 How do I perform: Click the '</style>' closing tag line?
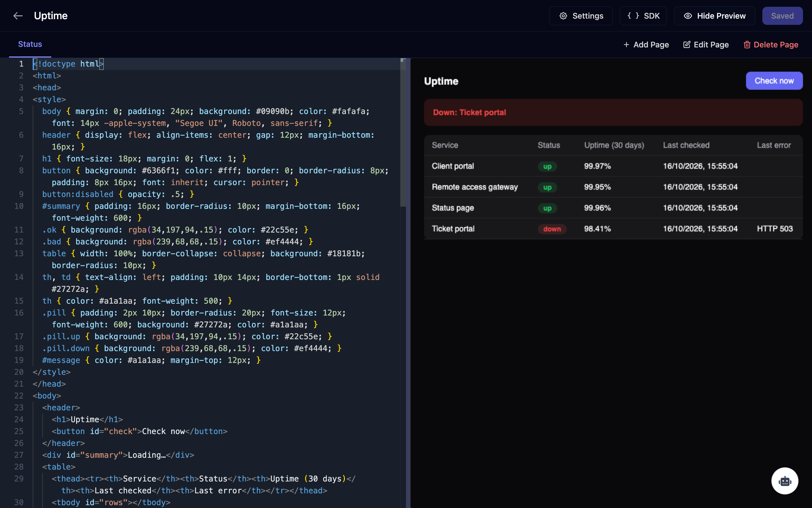[x=51, y=372]
